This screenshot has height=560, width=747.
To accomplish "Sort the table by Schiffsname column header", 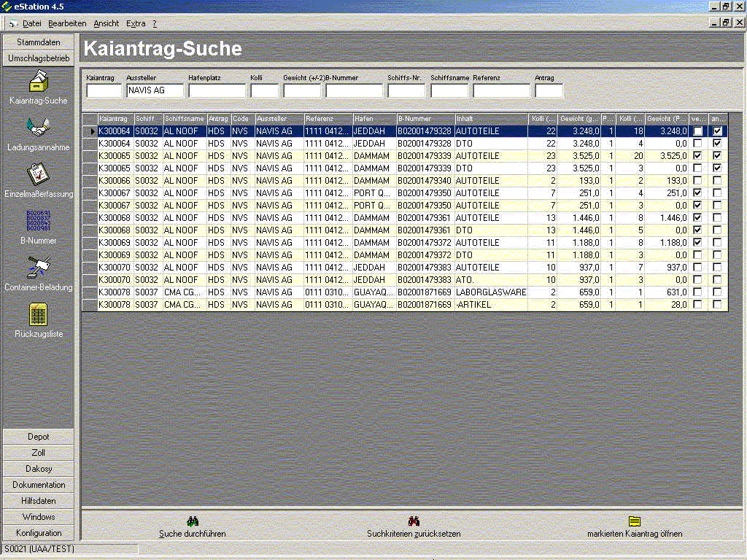I will point(184,119).
